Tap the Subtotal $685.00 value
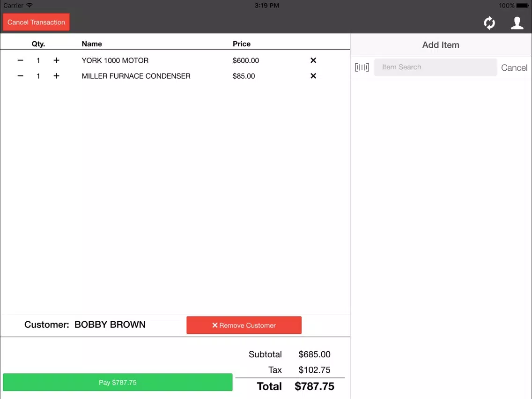 tap(314, 354)
